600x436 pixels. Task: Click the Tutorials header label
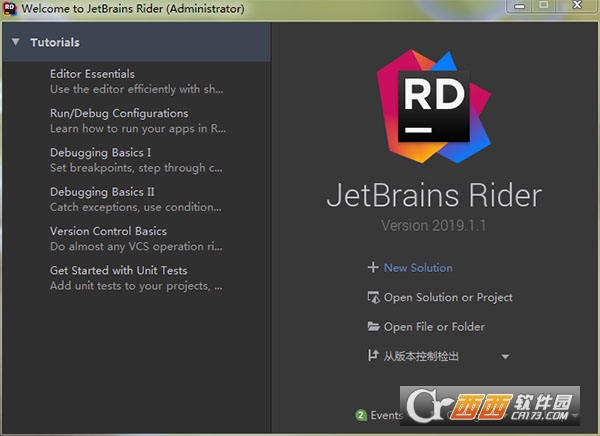pyautogui.click(x=55, y=42)
